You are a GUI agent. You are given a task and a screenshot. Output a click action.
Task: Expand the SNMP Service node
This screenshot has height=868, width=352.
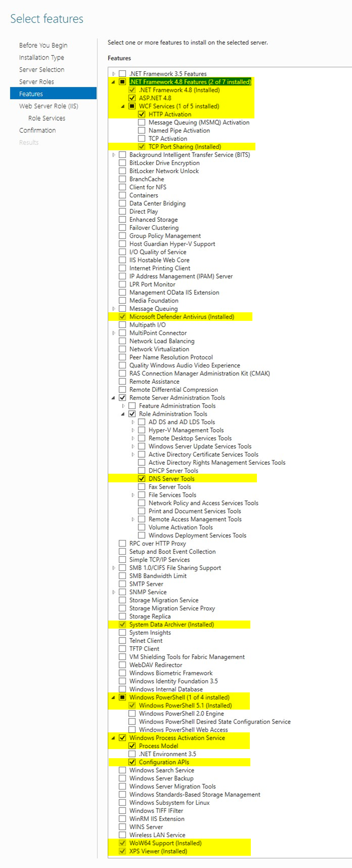pos(114,592)
